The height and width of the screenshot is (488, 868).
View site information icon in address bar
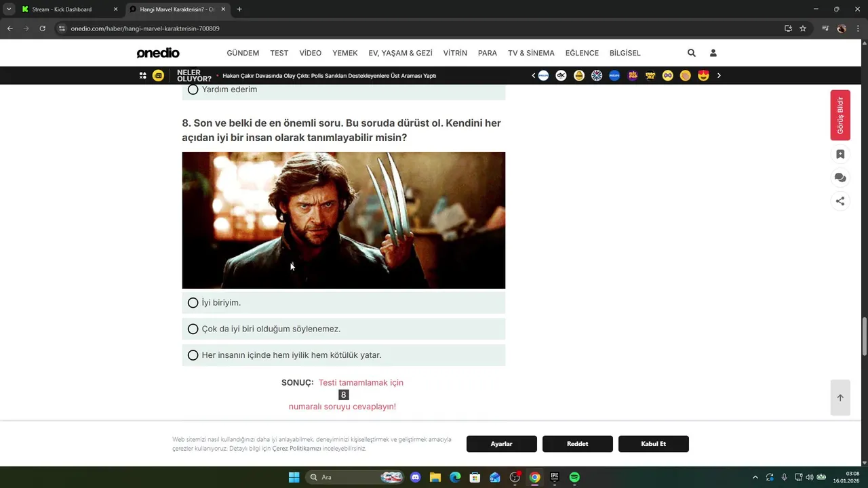(62, 28)
